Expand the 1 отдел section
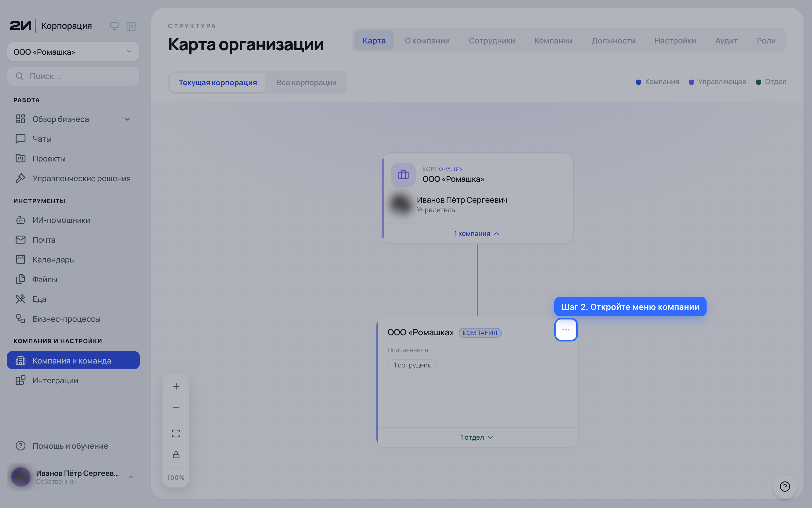The image size is (812, 508). tap(477, 437)
